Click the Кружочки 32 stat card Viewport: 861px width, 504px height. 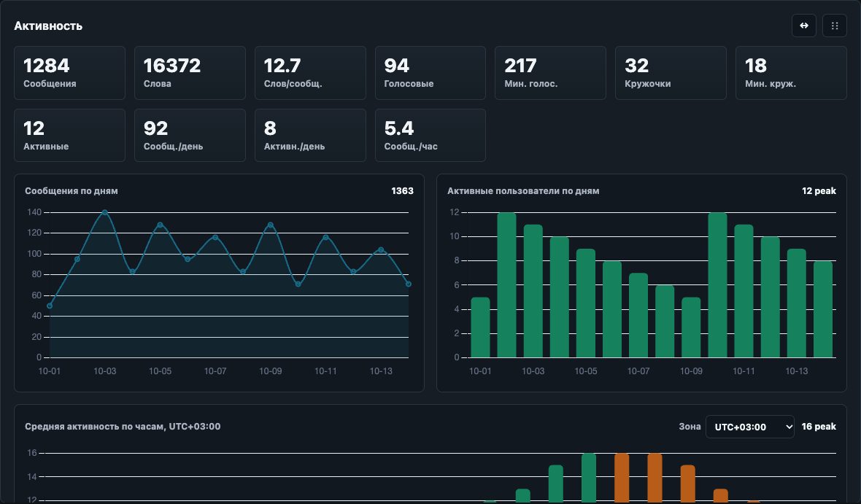tap(671, 73)
